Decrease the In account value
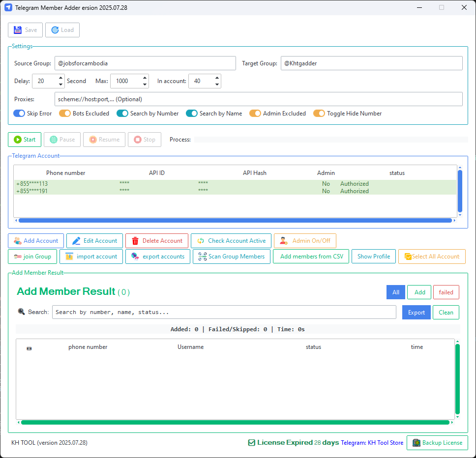The image size is (476, 458). pyautogui.click(x=217, y=85)
